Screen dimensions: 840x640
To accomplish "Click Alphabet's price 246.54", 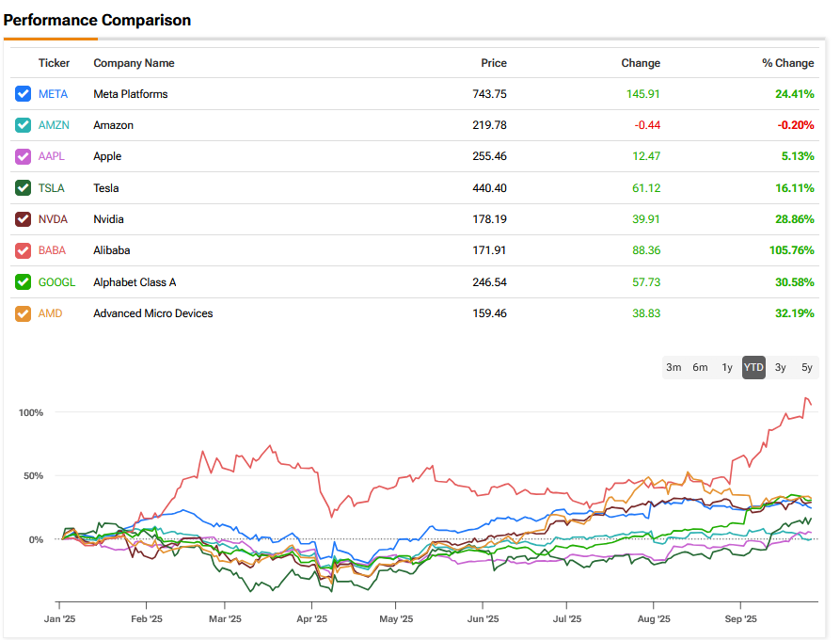I will pyautogui.click(x=490, y=282).
